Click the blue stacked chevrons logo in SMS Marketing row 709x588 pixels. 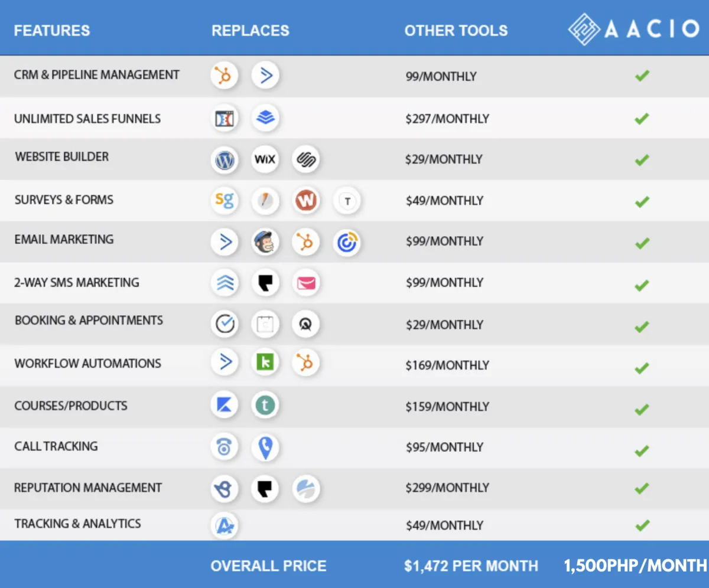225,283
